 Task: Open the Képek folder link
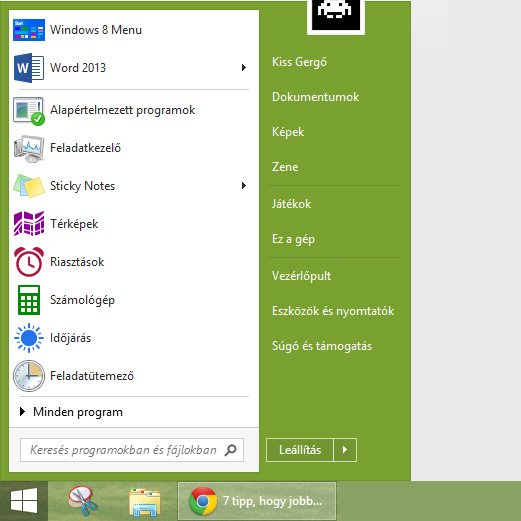click(x=288, y=132)
